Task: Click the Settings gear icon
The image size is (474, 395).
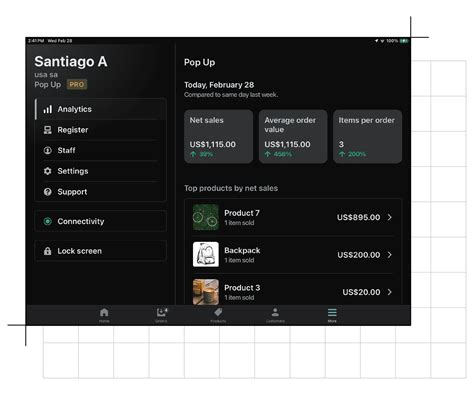Action: coord(48,171)
